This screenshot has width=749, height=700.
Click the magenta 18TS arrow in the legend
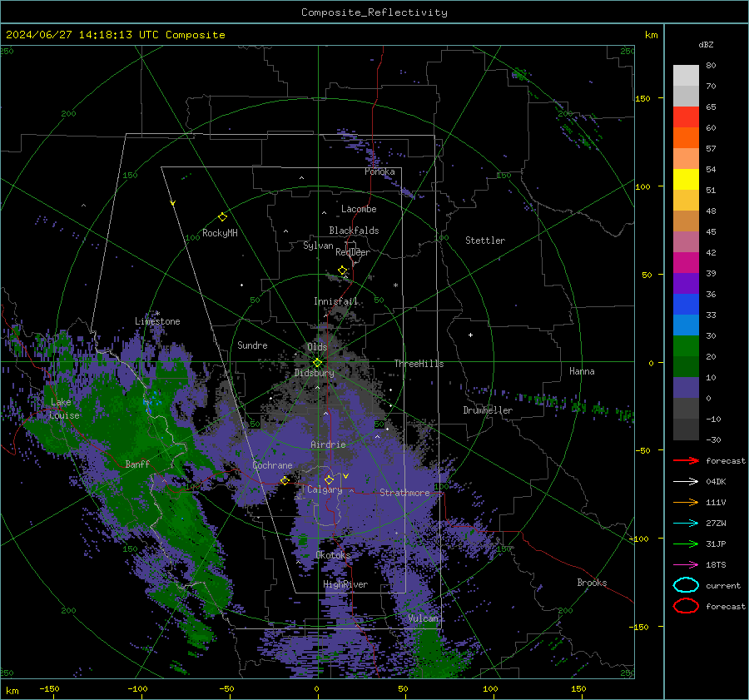(686, 565)
